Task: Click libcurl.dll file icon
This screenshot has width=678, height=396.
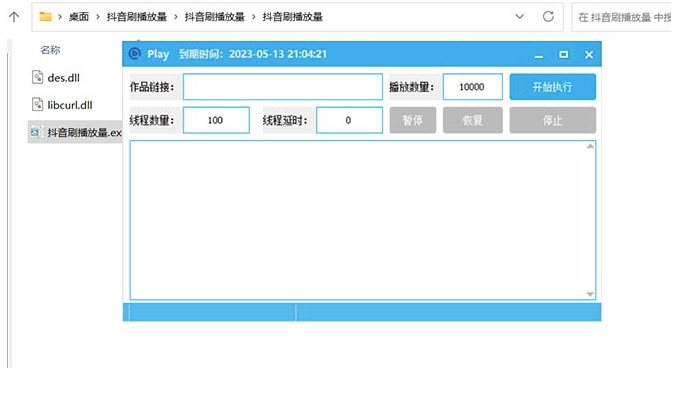Action: pyautogui.click(x=38, y=104)
